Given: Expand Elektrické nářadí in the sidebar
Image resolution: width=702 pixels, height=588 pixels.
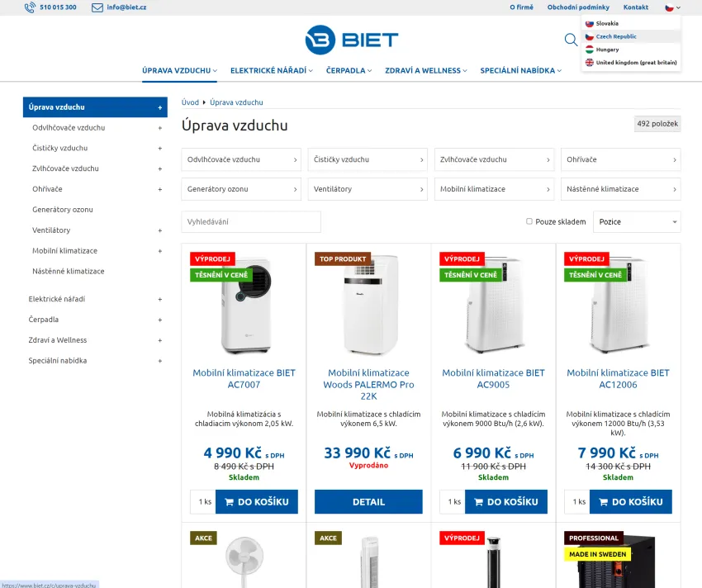Looking at the screenshot, I should click(x=160, y=299).
